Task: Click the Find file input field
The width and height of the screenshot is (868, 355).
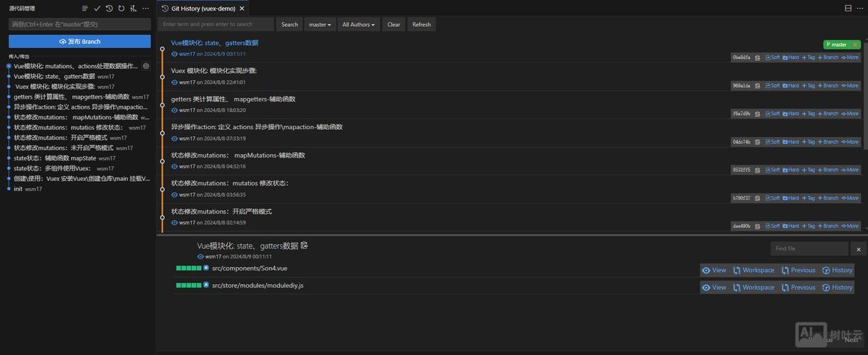Action: (809, 248)
